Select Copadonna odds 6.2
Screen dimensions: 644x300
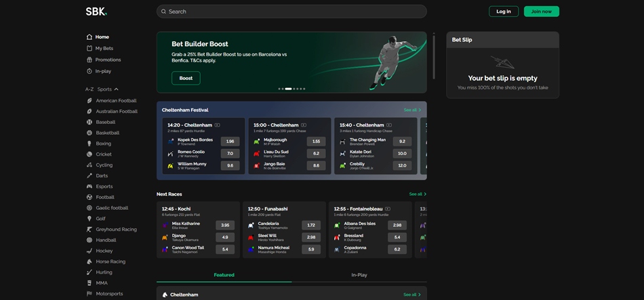point(397,249)
